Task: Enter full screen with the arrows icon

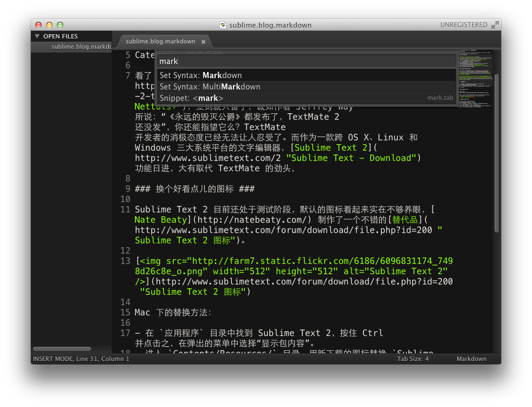Action: click(495, 24)
